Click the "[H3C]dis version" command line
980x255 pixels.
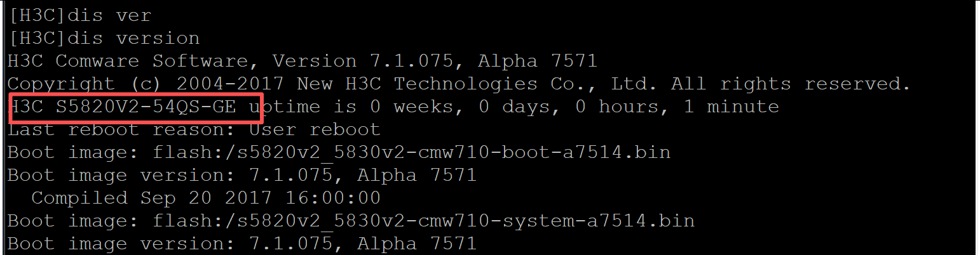tap(104, 38)
